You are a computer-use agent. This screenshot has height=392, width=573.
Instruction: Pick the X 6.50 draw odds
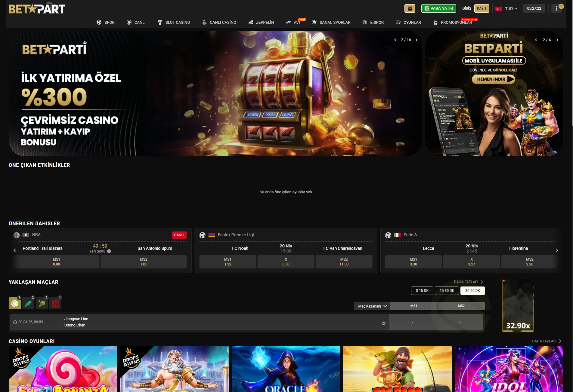[x=286, y=262]
